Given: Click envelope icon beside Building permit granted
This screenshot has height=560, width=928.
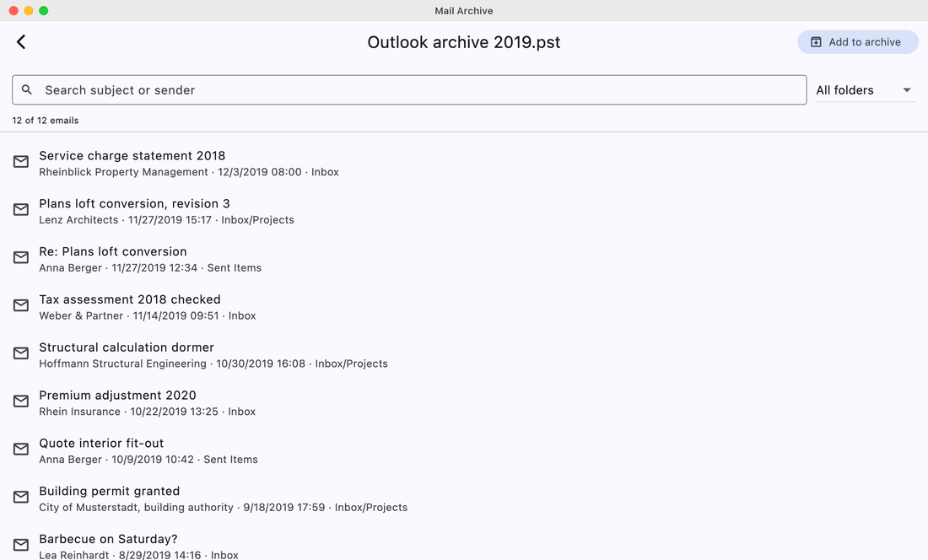Looking at the screenshot, I should pos(21,497).
